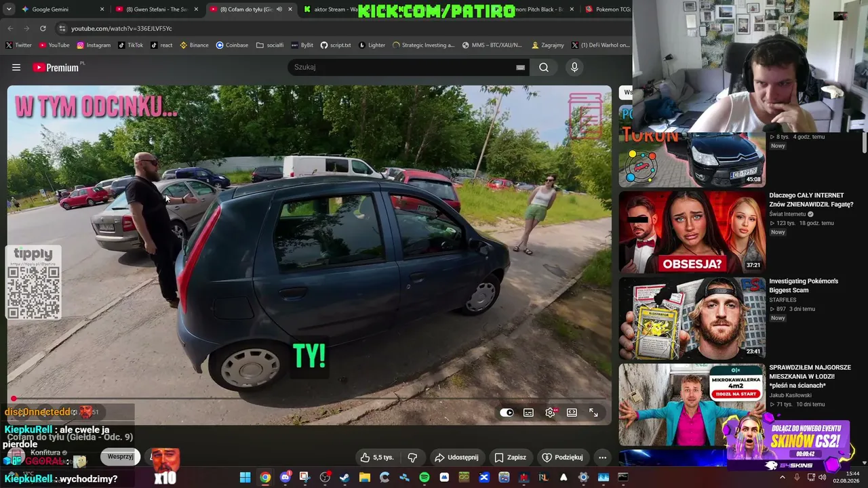
Task: Expand the socialfi bookmarks folder
Action: (270, 45)
